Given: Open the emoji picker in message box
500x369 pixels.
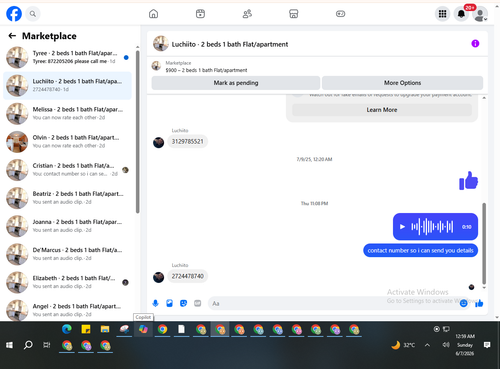Looking at the screenshot, I should (x=463, y=303).
